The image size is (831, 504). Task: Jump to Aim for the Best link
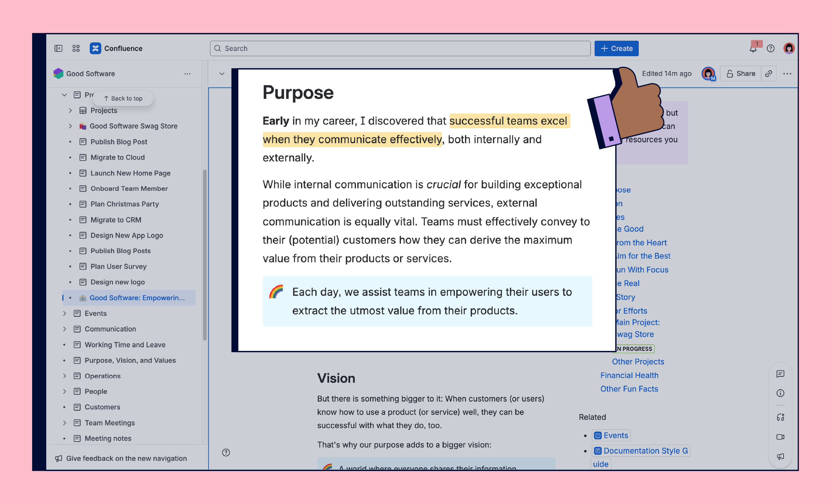(643, 256)
